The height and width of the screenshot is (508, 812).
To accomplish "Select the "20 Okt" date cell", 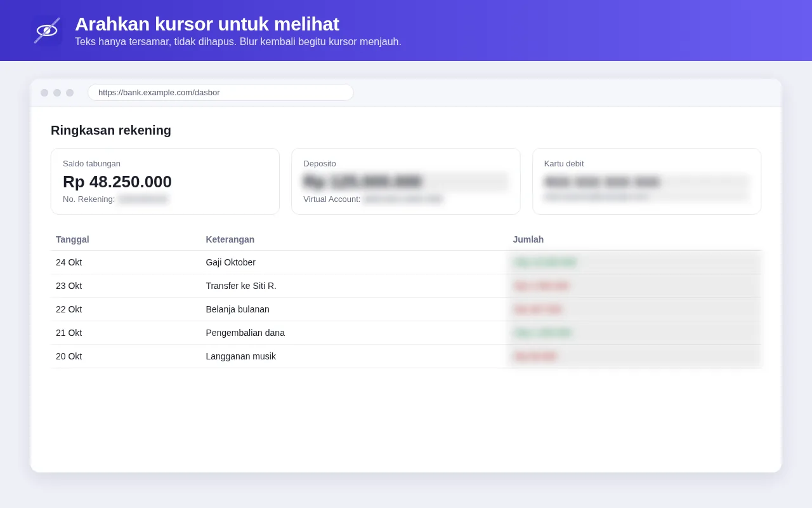I will [69, 356].
